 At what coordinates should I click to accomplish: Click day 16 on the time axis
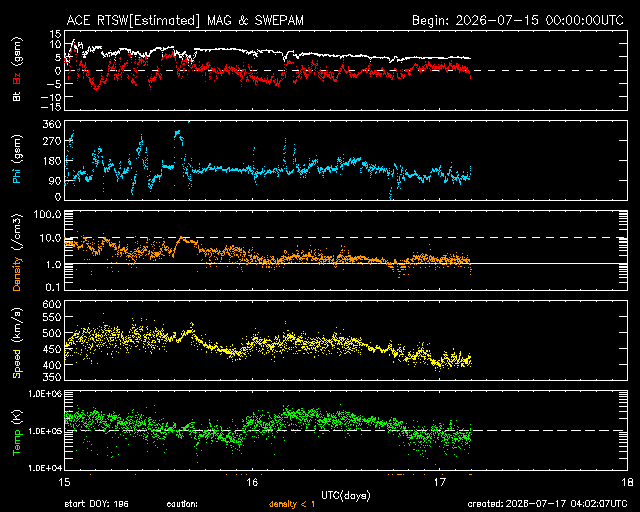tap(252, 482)
